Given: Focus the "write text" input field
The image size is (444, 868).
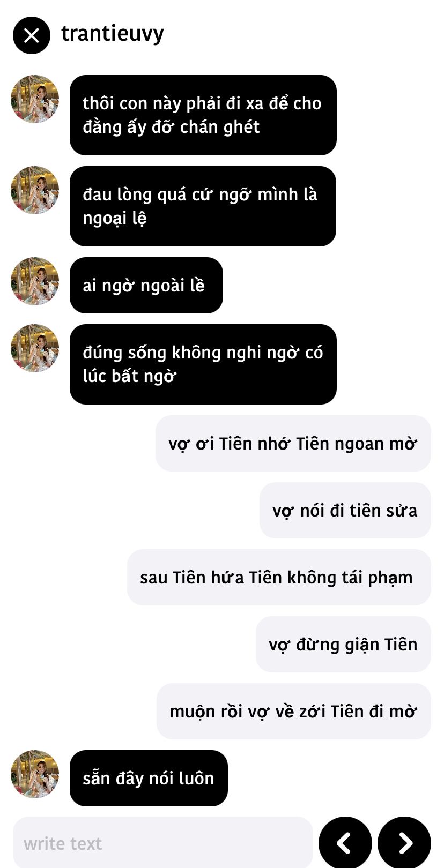Looking at the screenshot, I should [163, 843].
